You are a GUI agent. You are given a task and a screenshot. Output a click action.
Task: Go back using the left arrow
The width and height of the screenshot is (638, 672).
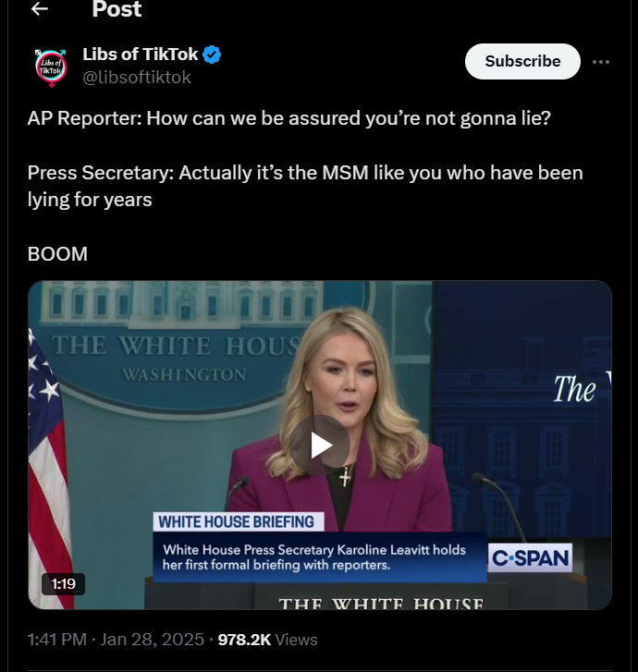point(40,8)
